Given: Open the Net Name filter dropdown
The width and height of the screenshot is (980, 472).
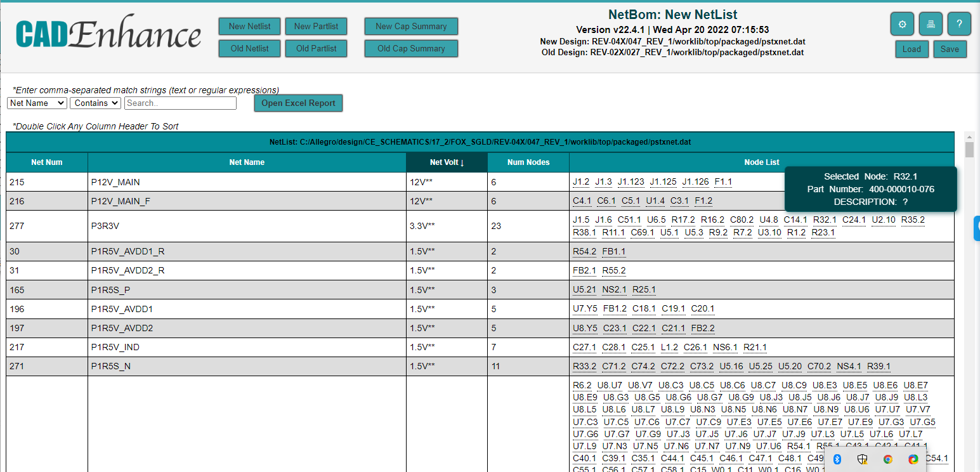Looking at the screenshot, I should [x=37, y=103].
